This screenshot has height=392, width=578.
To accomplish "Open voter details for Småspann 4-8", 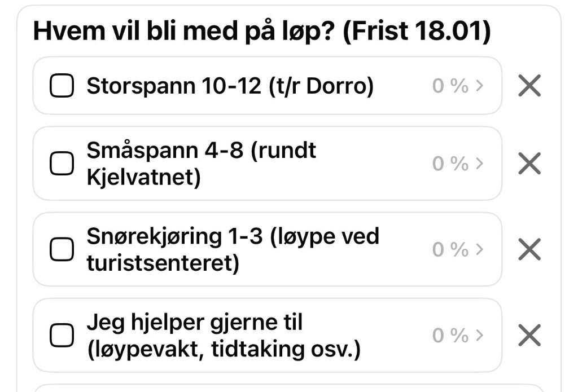I will tap(479, 163).
